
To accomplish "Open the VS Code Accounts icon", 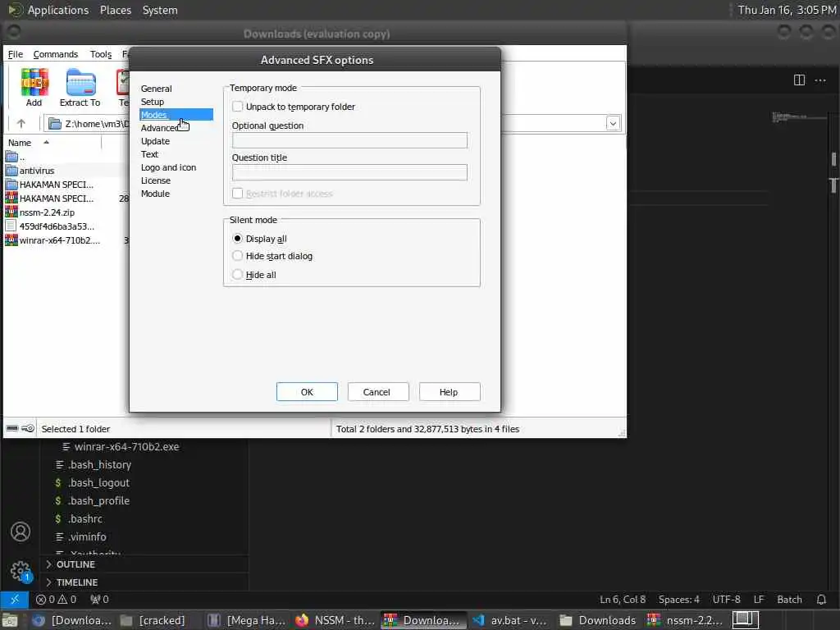I will pos(21,532).
